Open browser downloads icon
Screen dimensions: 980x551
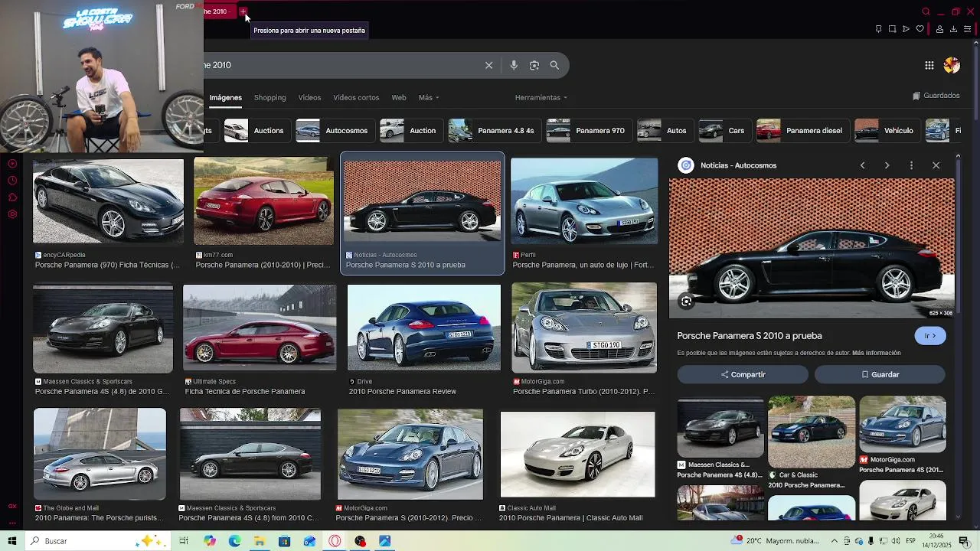953,29
